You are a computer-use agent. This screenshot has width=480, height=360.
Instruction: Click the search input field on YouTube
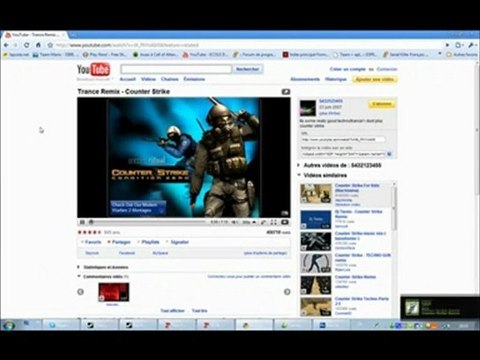click(x=176, y=69)
